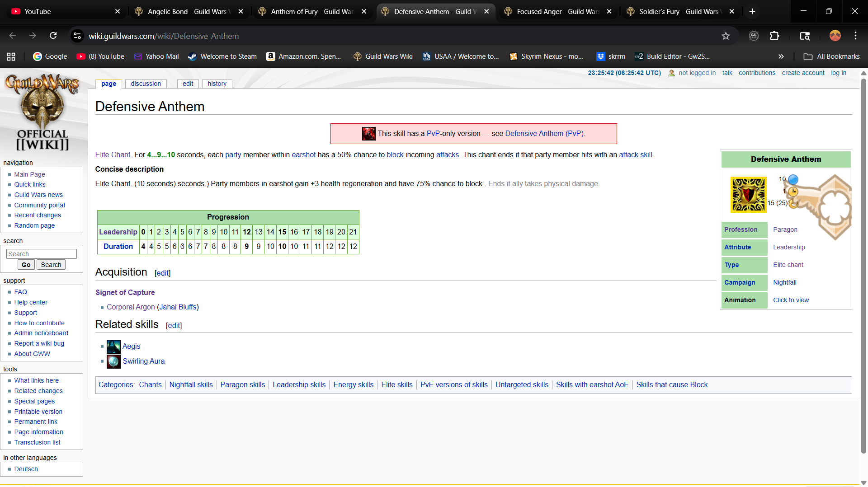
Task: Open the Amazon.com bookmark
Action: pos(304,56)
